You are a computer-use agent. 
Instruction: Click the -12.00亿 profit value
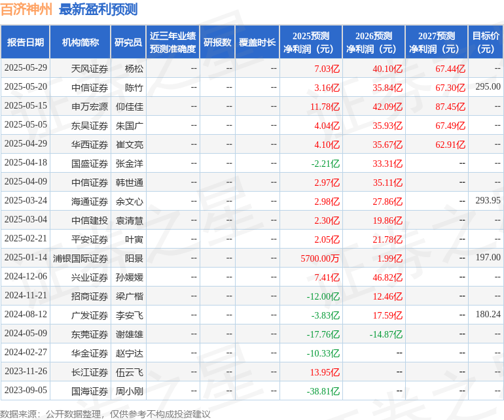pyautogui.click(x=323, y=296)
